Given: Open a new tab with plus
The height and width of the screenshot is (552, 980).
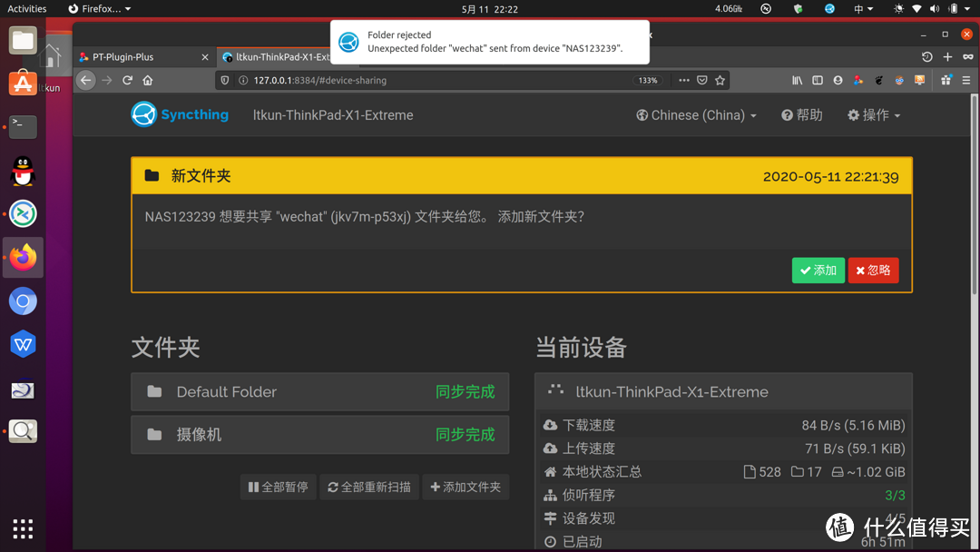Looking at the screenshot, I should pos(947,57).
